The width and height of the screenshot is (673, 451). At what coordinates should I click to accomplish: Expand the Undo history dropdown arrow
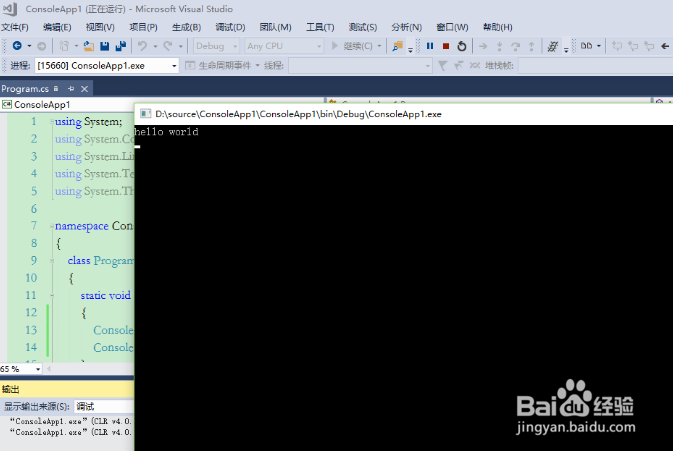click(155, 46)
